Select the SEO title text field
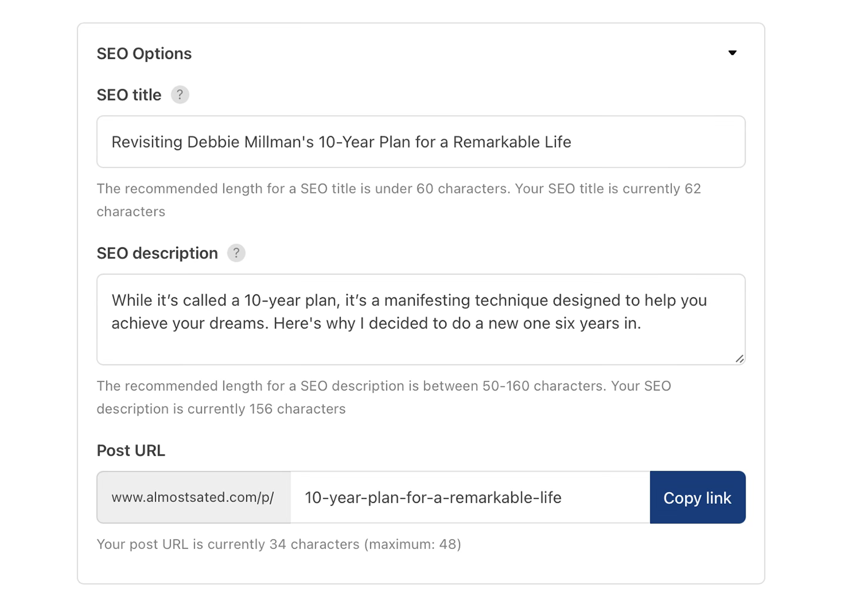856x616 pixels. pyautogui.click(x=420, y=142)
